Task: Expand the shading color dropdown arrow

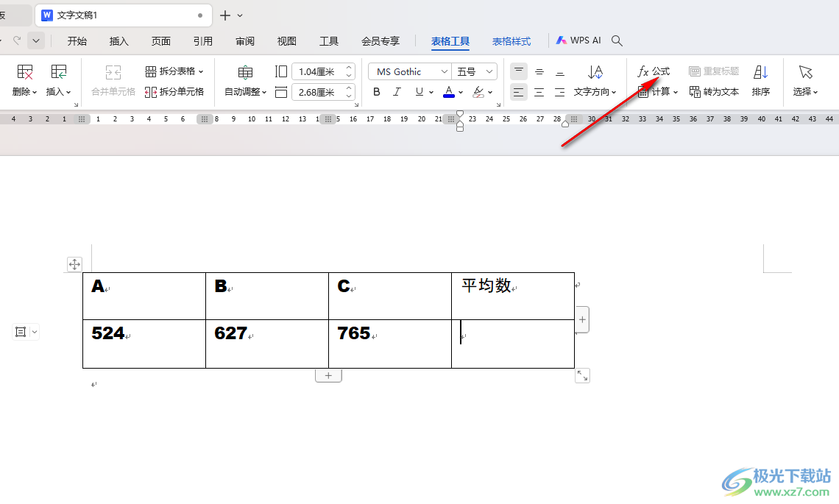Action: tap(490, 93)
